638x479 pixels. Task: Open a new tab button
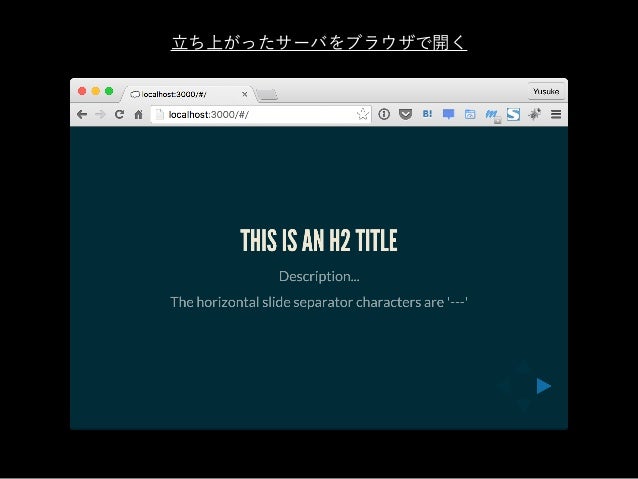[268, 95]
